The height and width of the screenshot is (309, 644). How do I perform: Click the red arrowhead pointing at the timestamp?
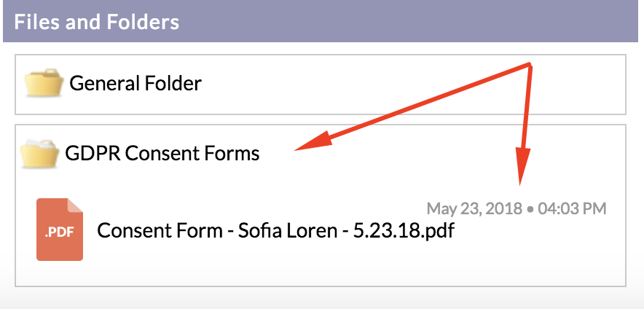522,166
